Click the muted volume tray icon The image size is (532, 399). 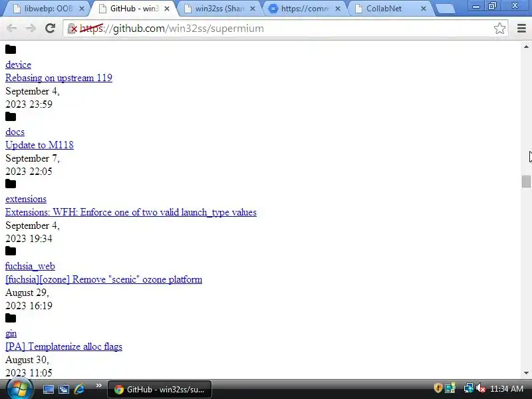click(480, 388)
